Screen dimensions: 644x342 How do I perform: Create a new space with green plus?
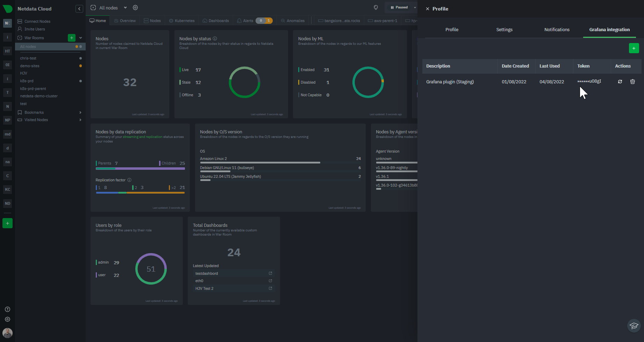7,223
